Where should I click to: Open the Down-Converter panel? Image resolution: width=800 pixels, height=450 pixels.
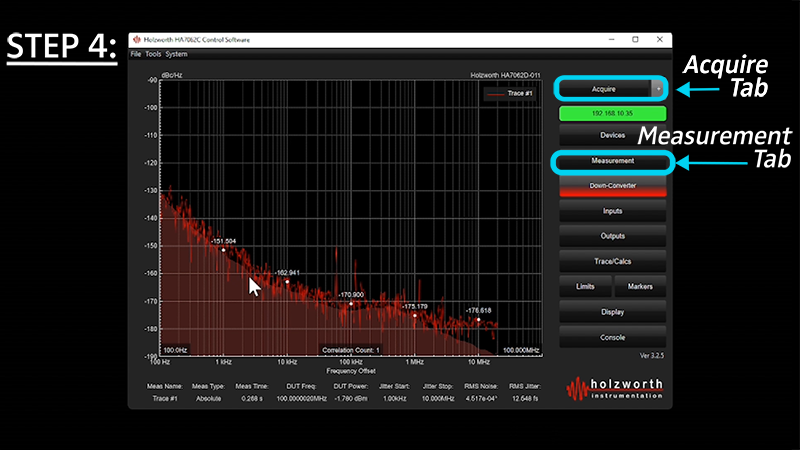612,186
